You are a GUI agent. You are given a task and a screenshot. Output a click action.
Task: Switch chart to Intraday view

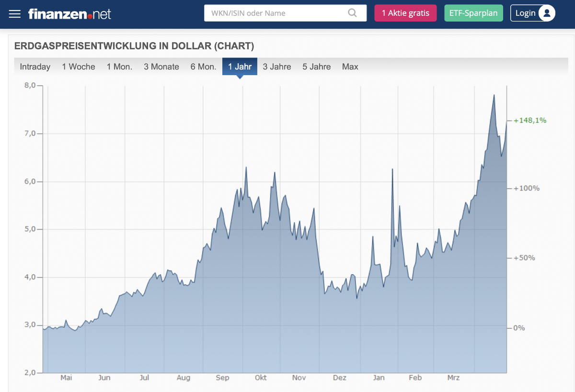(x=35, y=67)
